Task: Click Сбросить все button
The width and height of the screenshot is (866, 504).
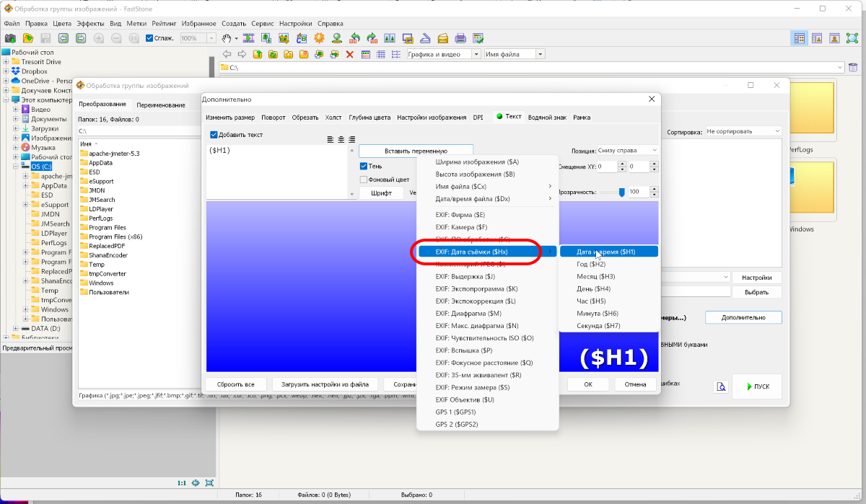Action: [x=235, y=384]
